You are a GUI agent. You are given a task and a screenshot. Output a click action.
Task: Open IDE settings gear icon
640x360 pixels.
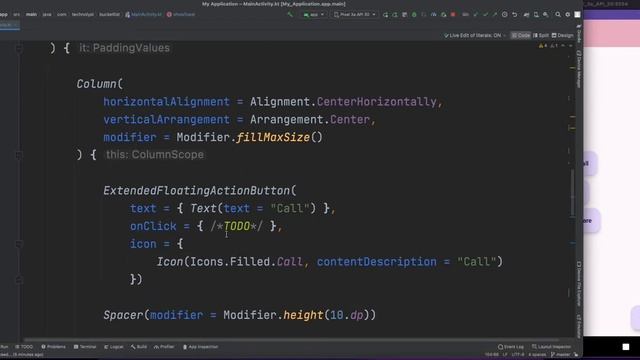pyautogui.click(x=567, y=15)
